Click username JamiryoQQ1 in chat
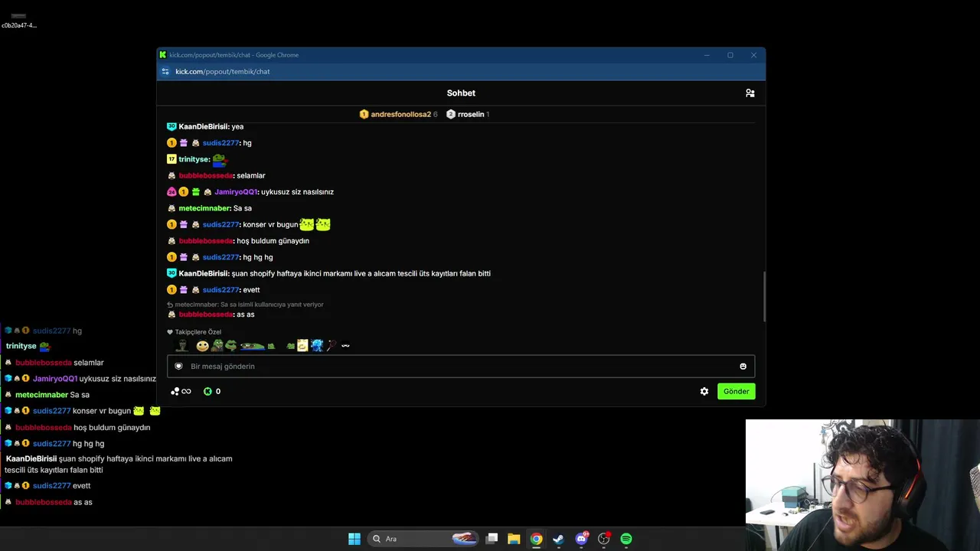Image resolution: width=980 pixels, height=551 pixels. [x=236, y=192]
